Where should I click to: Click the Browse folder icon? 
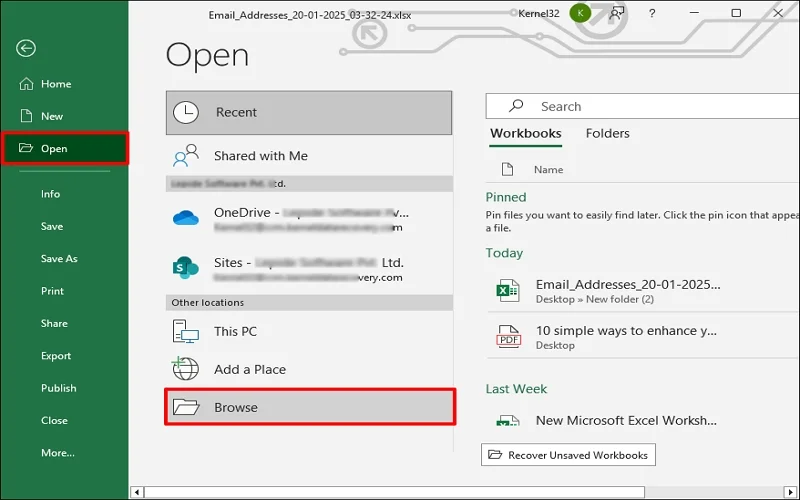[186, 407]
